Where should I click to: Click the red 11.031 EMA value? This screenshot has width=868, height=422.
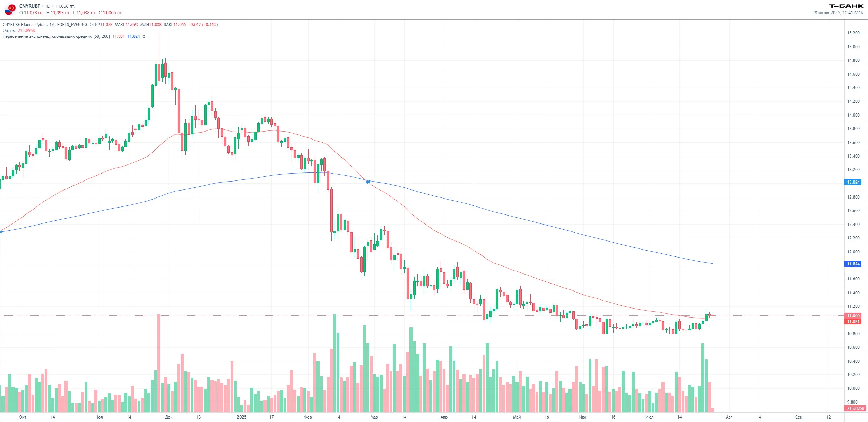119,36
